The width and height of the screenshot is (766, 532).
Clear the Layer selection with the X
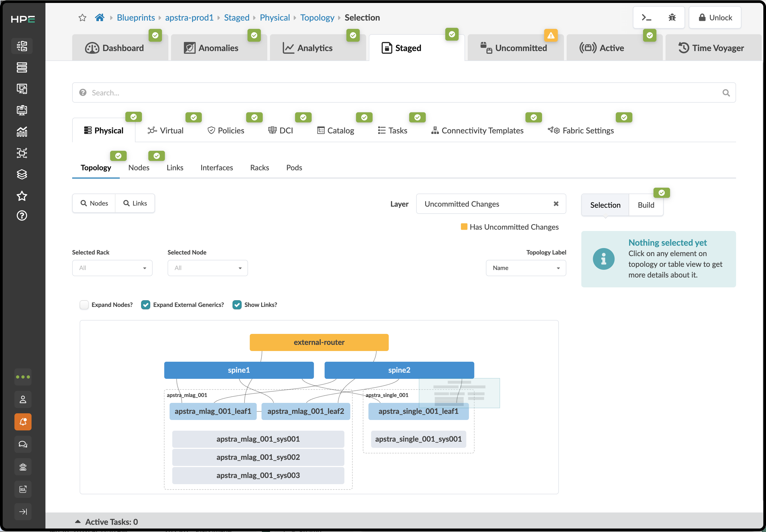point(556,204)
